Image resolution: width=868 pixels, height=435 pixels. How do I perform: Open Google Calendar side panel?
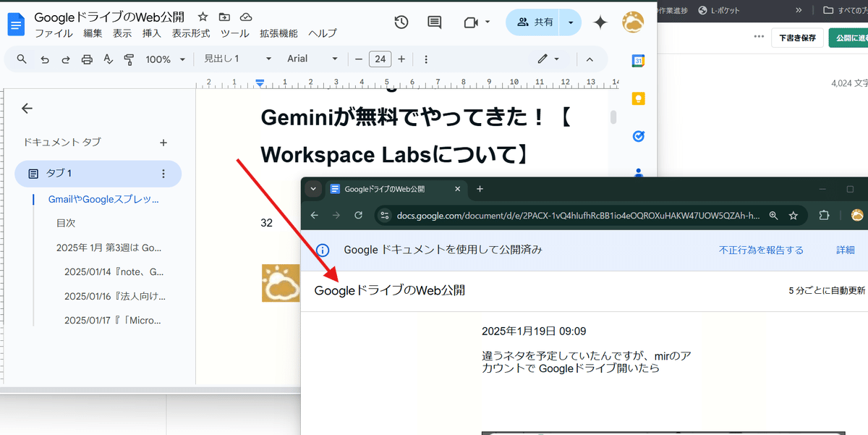(x=639, y=61)
